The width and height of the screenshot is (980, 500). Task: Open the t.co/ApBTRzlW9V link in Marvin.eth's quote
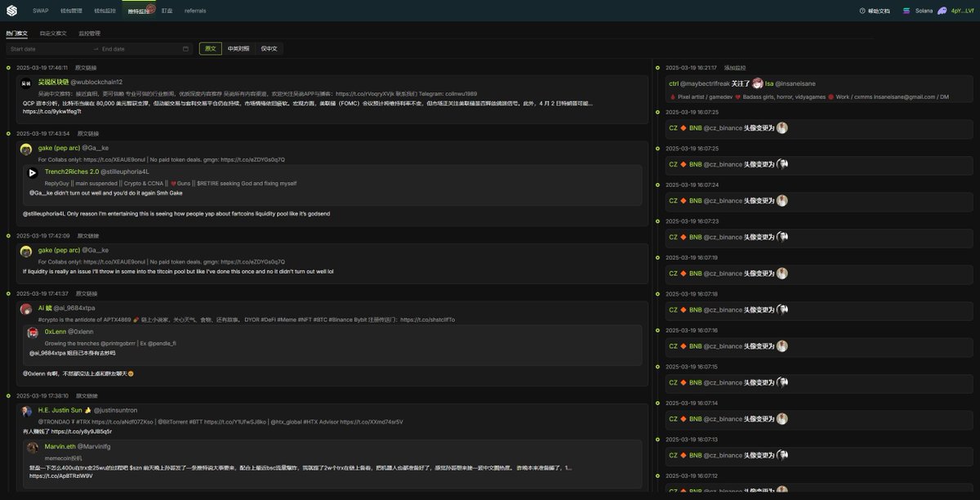point(60,475)
